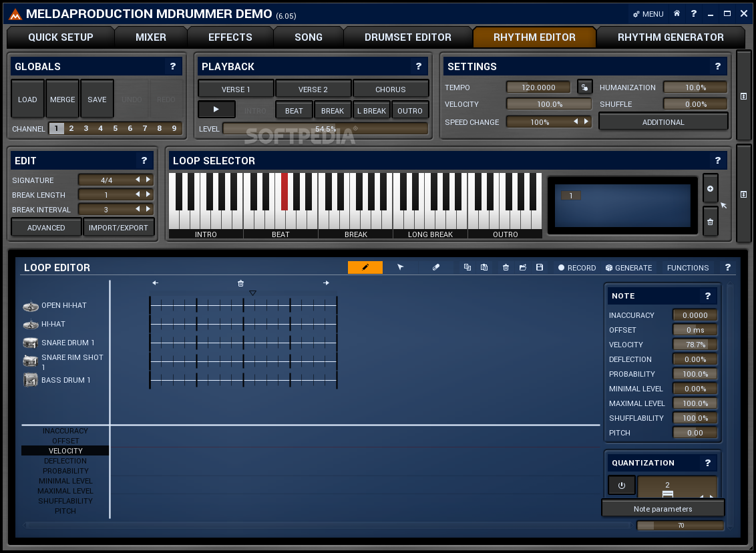Switch to Quick Setup tab
Viewport: 756px width, 553px height.
coord(61,37)
